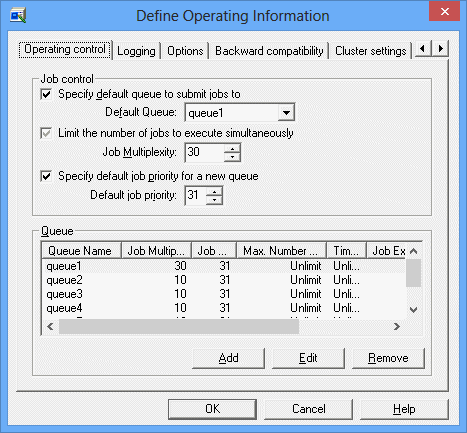The height and width of the screenshot is (433, 467).
Task: Select the Operating control tab
Action: pos(65,49)
